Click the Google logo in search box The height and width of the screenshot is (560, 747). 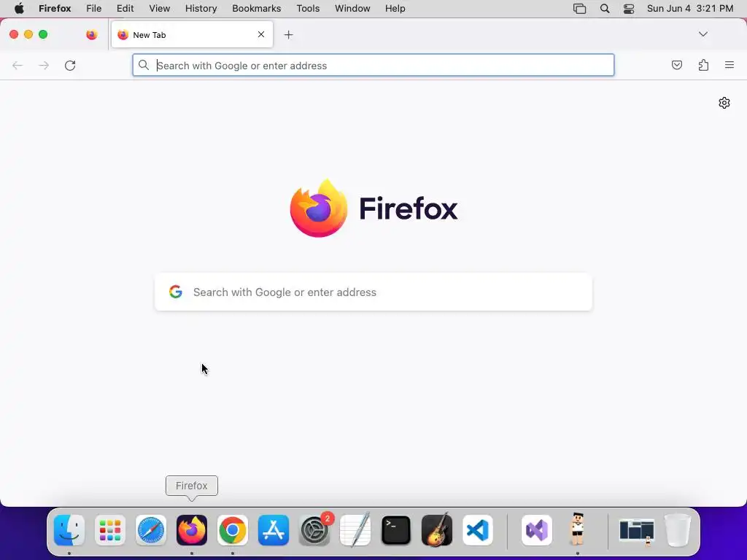(176, 292)
